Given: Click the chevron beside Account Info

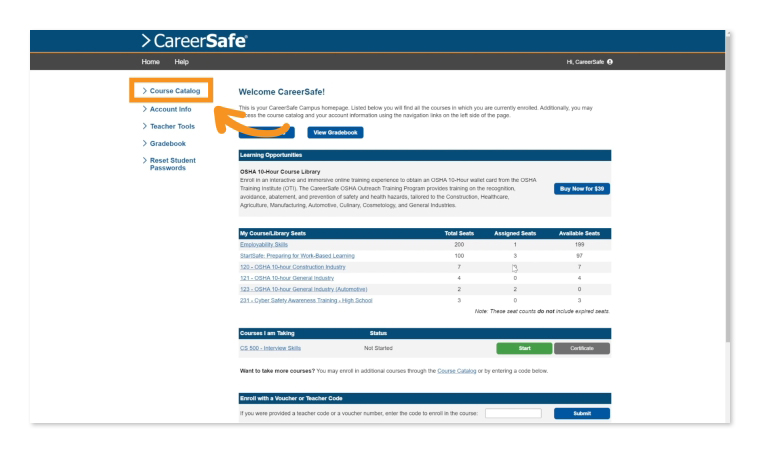Looking at the screenshot, I should click(x=144, y=109).
